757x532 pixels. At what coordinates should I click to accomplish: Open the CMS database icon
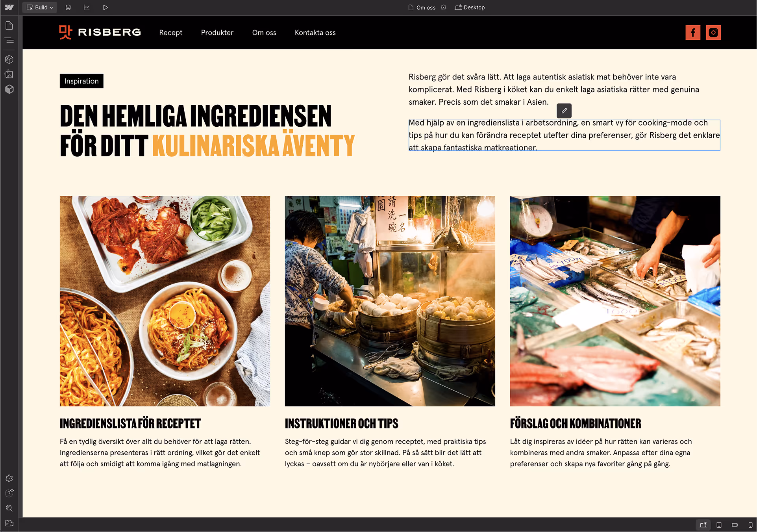(68, 7)
